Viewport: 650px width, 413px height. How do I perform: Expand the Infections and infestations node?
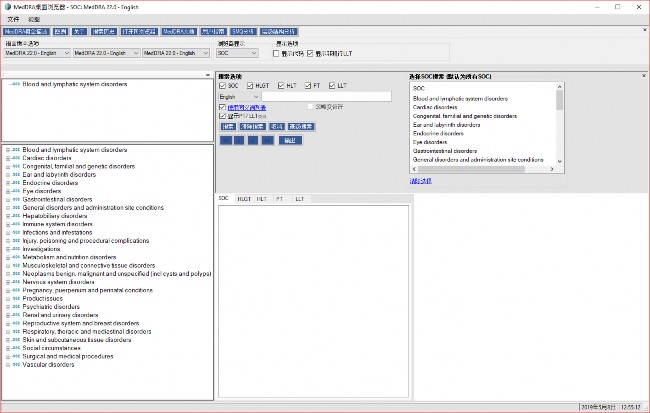tap(7, 232)
